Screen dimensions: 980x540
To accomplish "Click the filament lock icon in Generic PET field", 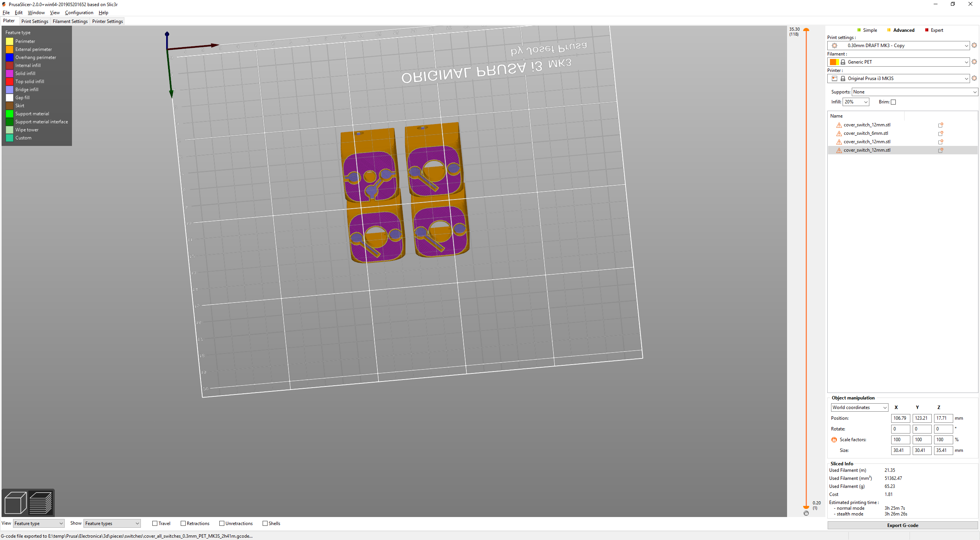I will tap(843, 62).
